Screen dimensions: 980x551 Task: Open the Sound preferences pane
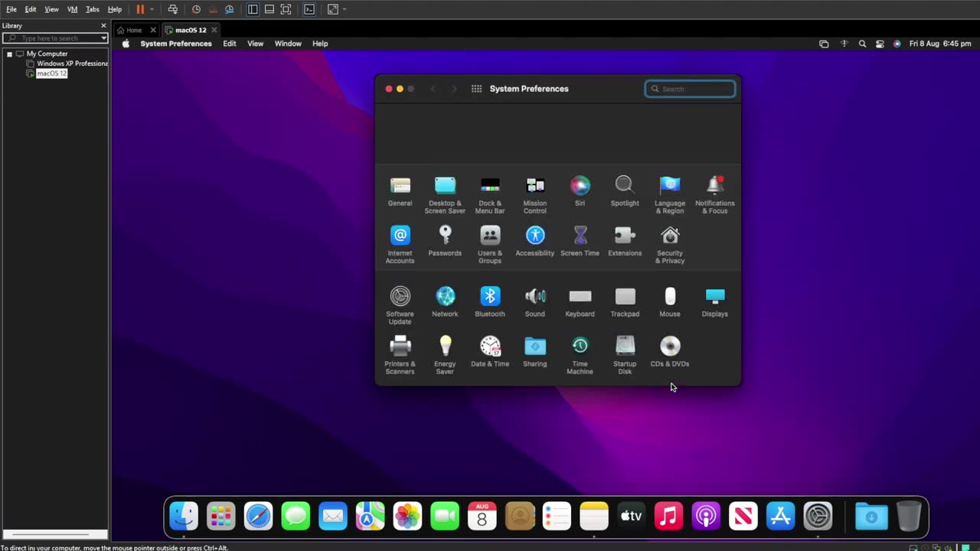535,302
